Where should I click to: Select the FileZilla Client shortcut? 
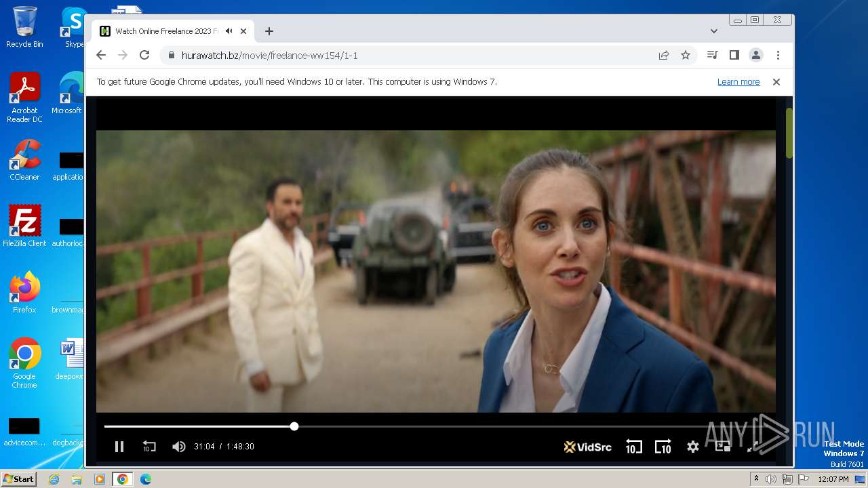click(24, 226)
